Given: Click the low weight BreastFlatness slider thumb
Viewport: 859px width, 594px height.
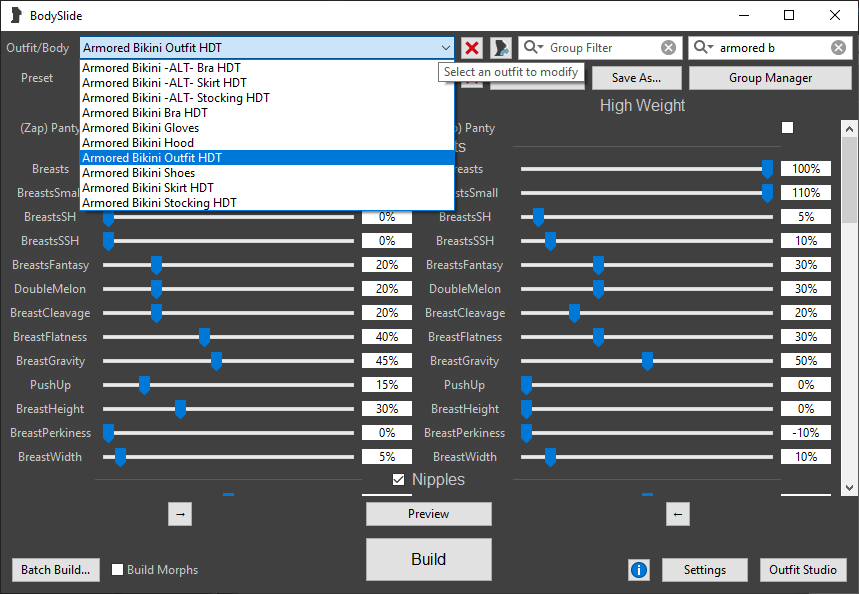Looking at the screenshot, I should tap(204, 337).
